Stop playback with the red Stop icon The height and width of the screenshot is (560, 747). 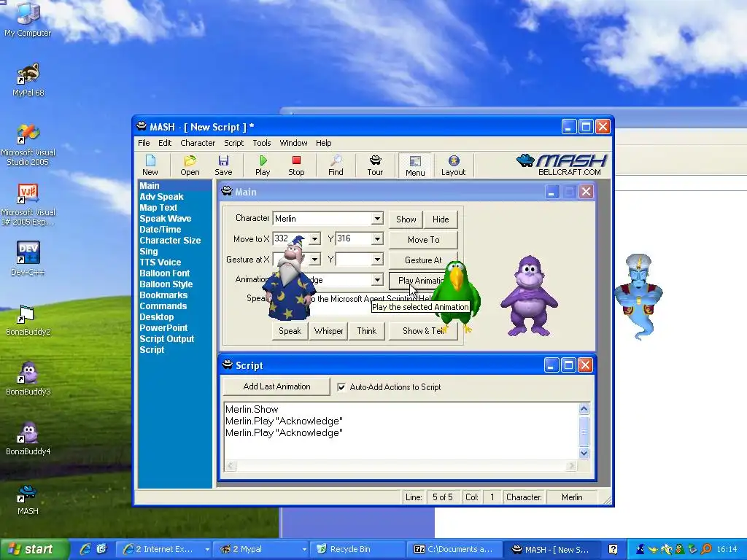(x=296, y=166)
